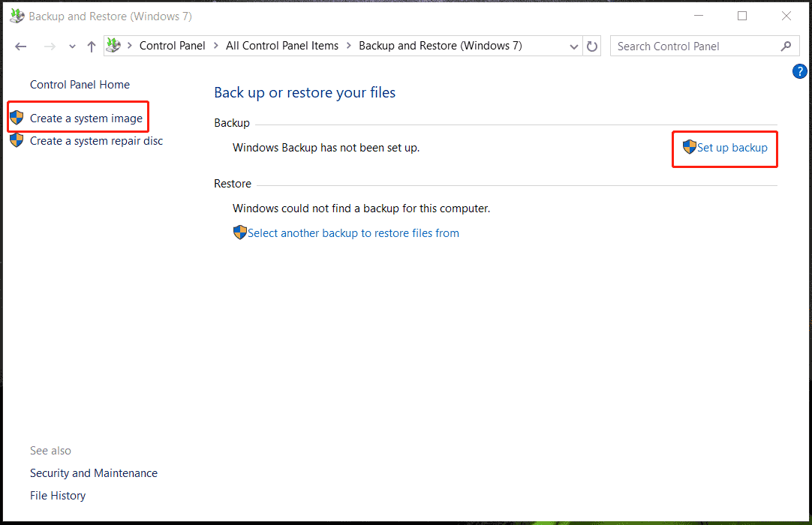Click the Back navigation arrow

pyautogui.click(x=21, y=46)
